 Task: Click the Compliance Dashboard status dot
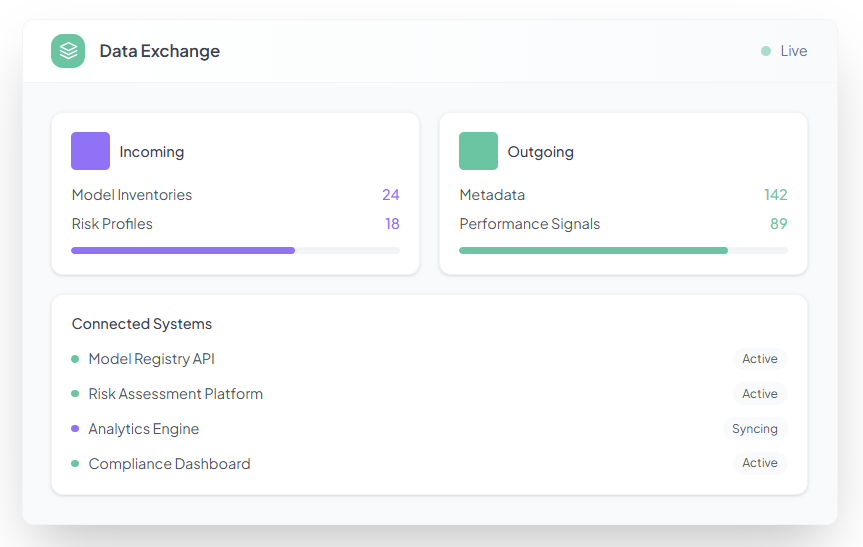[75, 464]
